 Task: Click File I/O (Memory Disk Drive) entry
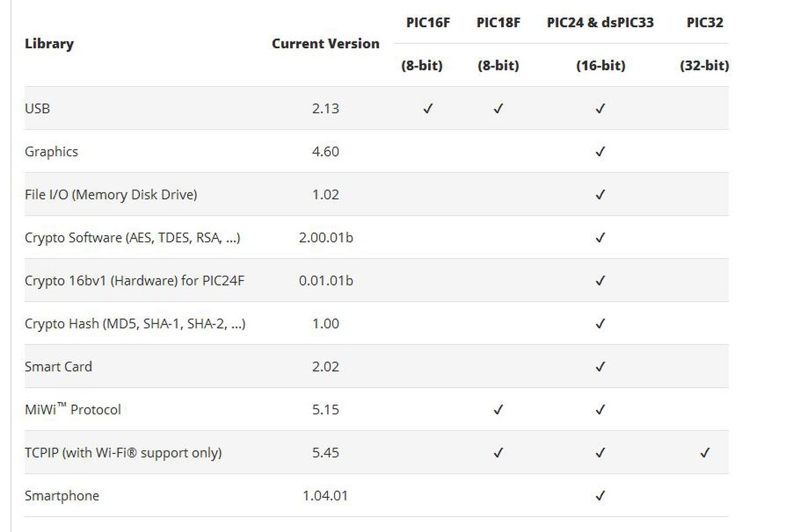click(111, 194)
